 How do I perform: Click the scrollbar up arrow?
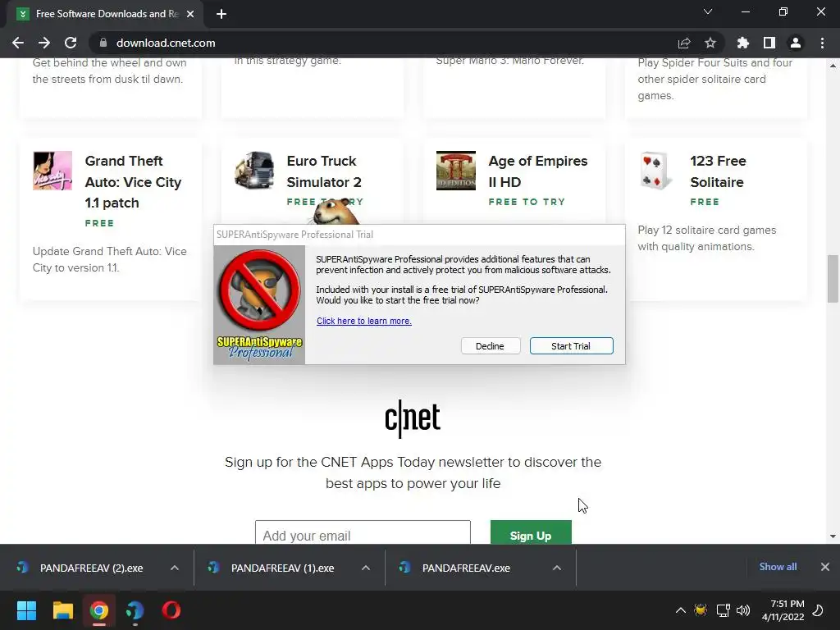point(833,66)
